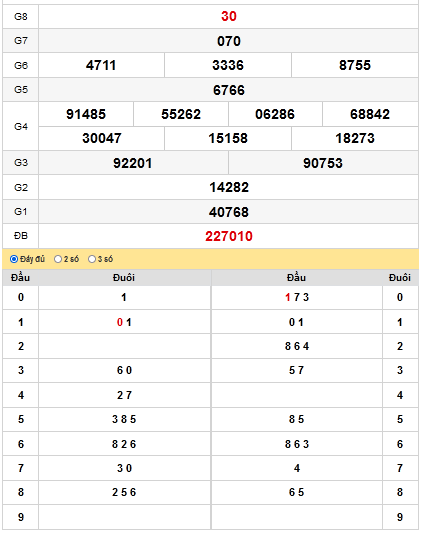This screenshot has height=534, width=421.
Task: Click the G7 result 070
Action: pyautogui.click(x=229, y=41)
